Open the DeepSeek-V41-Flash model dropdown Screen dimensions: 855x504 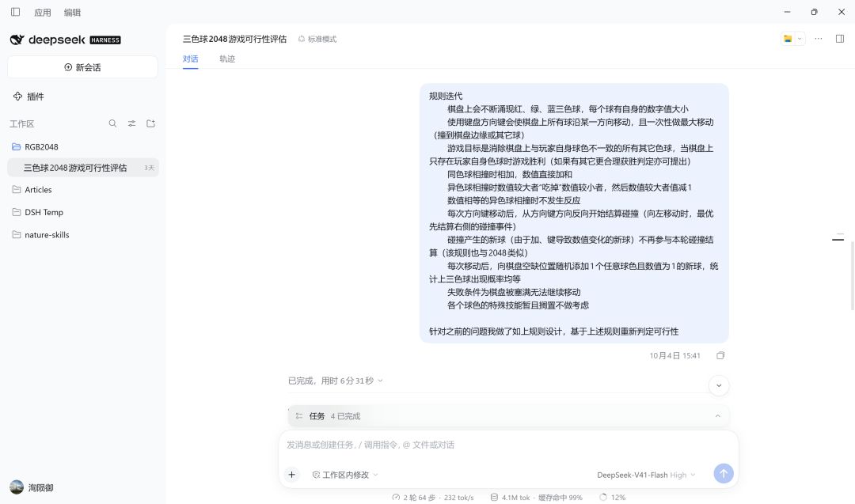pos(646,475)
